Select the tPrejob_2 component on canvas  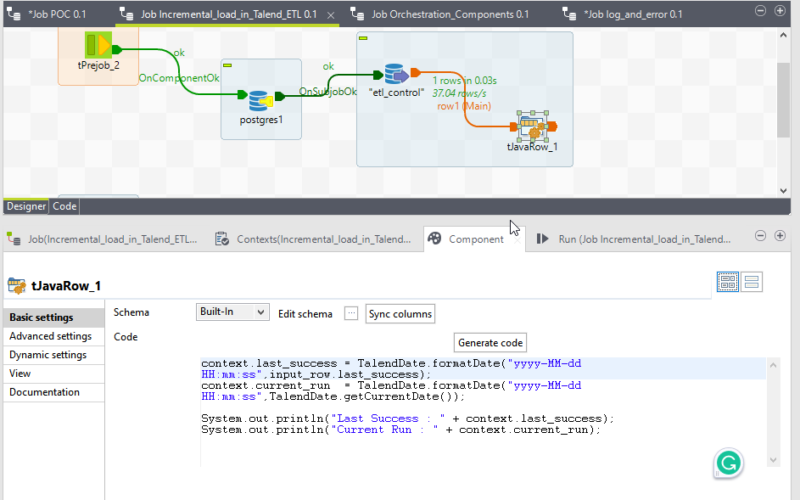pyautogui.click(x=98, y=46)
